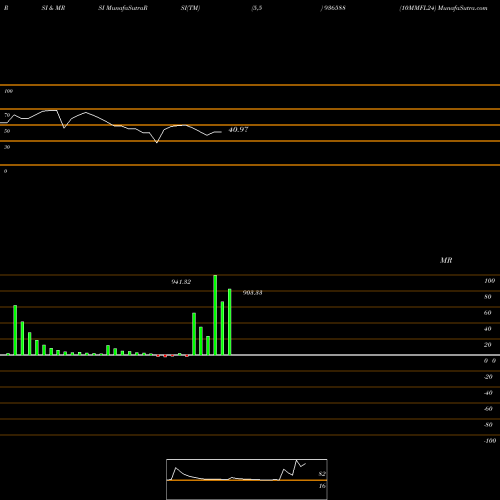Click the MR axis label -60
This screenshot has height=500, width=500.
(x=488, y=409)
